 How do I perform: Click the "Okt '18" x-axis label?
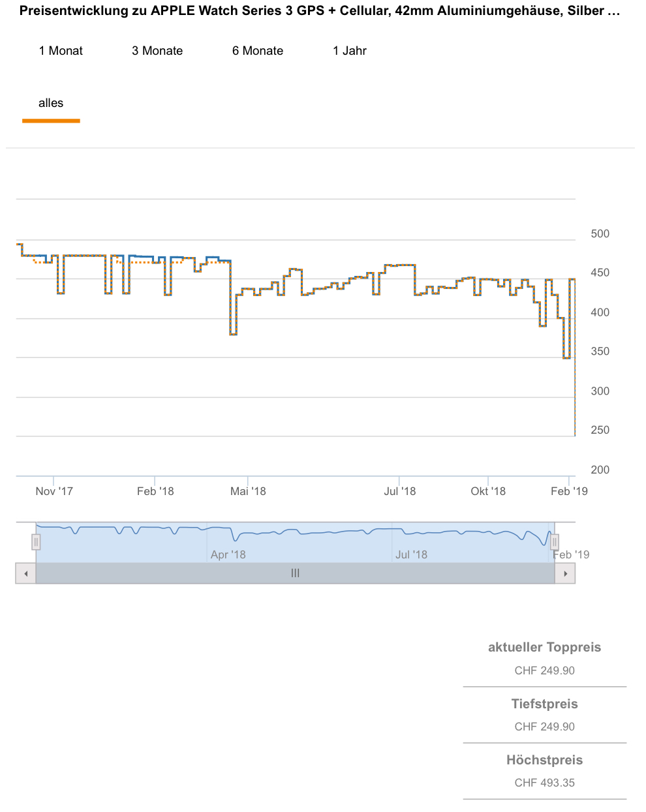click(488, 491)
